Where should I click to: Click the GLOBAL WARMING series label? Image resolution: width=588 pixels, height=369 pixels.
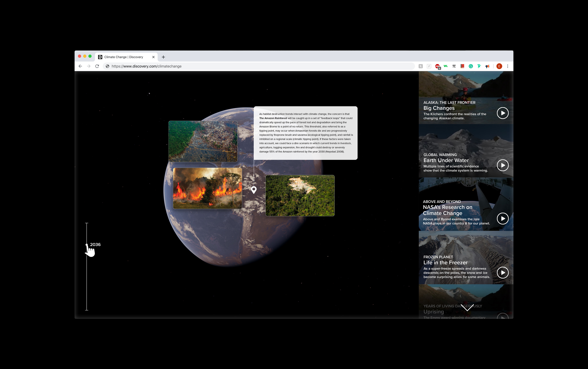click(x=440, y=155)
